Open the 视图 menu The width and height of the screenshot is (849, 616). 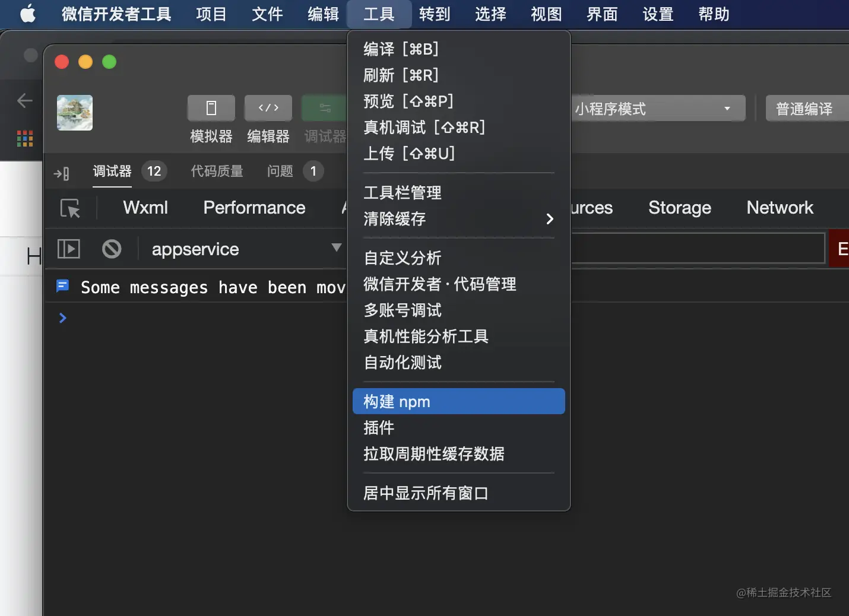tap(546, 14)
